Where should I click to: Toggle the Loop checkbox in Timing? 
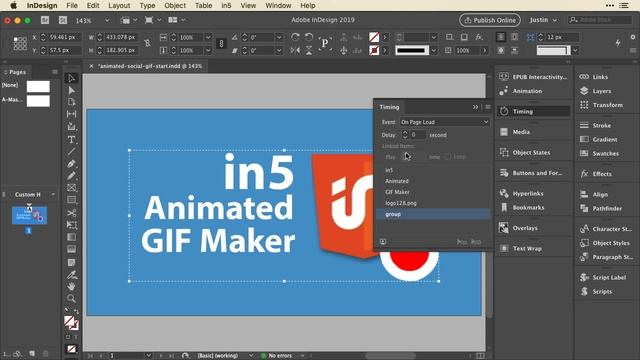pos(448,157)
